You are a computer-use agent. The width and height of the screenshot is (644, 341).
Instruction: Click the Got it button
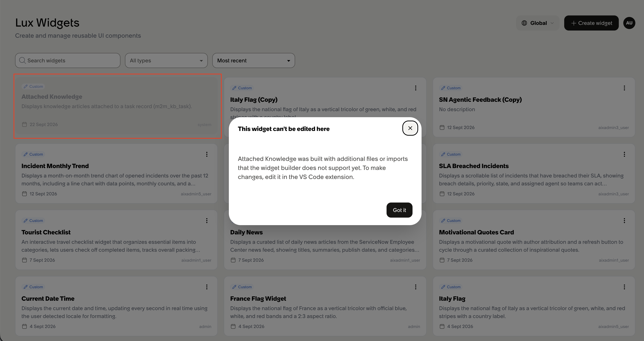pos(399,210)
